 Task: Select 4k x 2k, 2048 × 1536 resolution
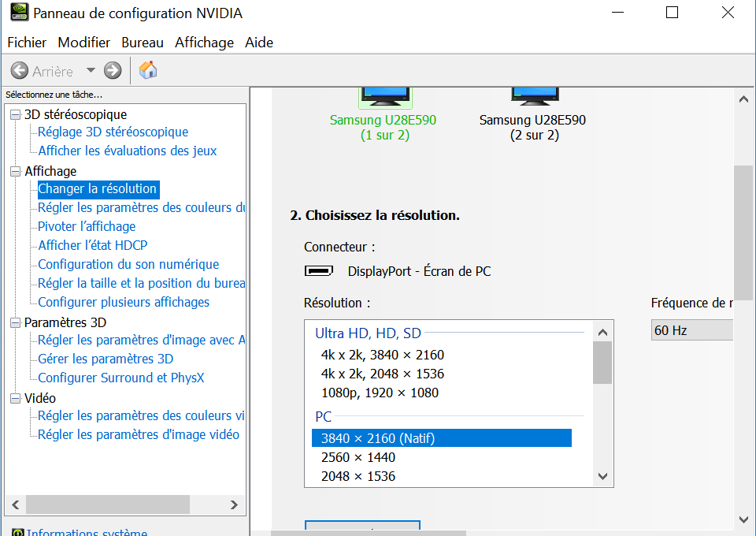(383, 374)
